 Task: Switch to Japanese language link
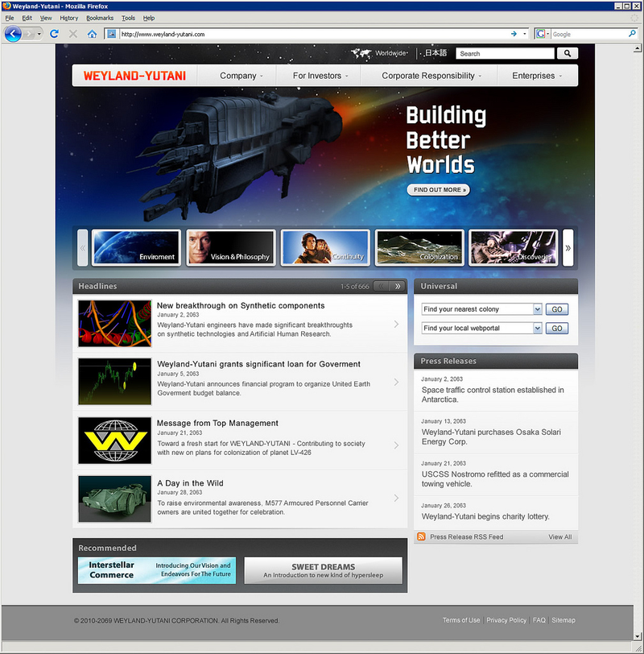pos(436,53)
